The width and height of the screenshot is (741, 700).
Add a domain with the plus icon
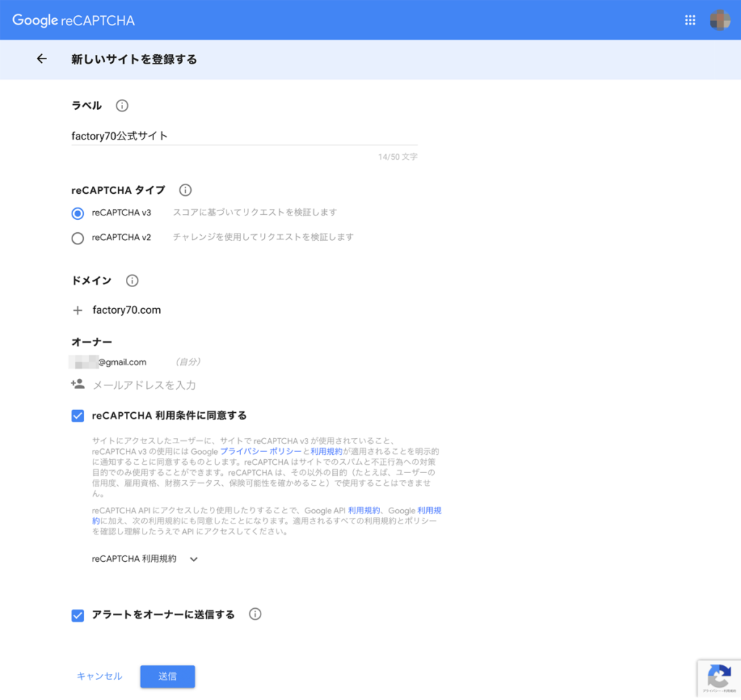pyautogui.click(x=77, y=310)
